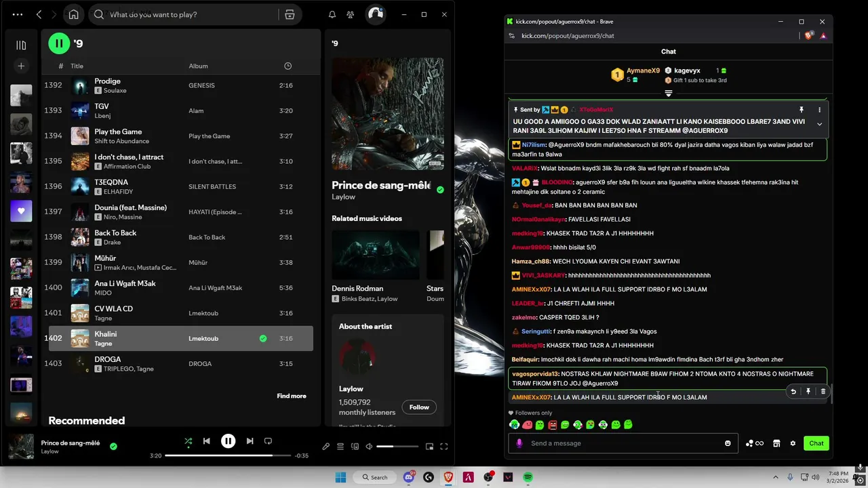Image resolution: width=868 pixels, height=488 pixels.
Task: Open Spotify miniplayer icon
Action: [429, 447]
